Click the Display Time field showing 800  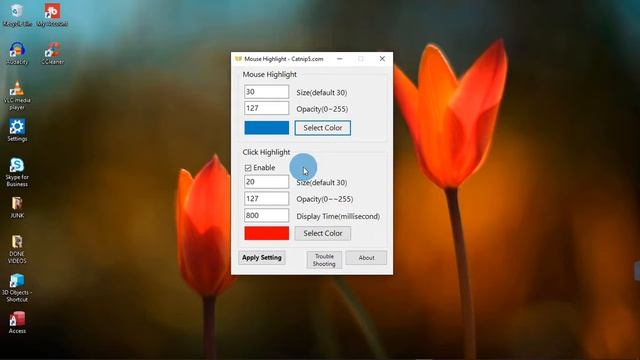click(266, 215)
